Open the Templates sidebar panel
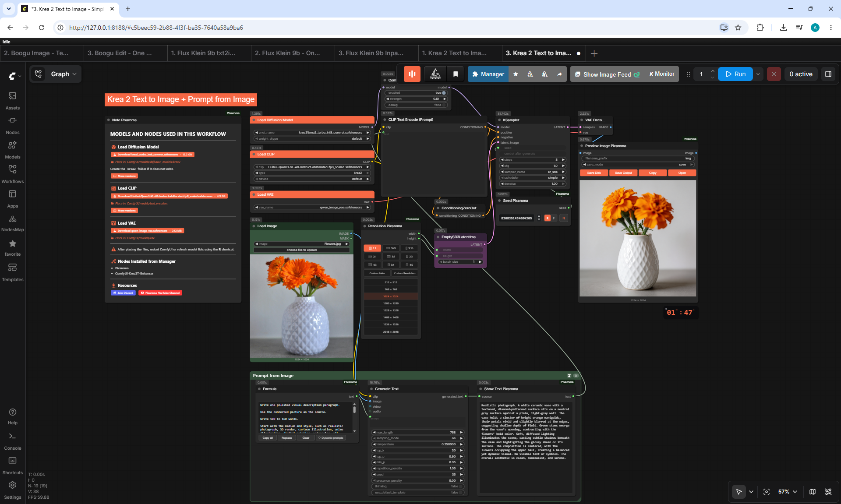The image size is (841, 504). [13, 272]
